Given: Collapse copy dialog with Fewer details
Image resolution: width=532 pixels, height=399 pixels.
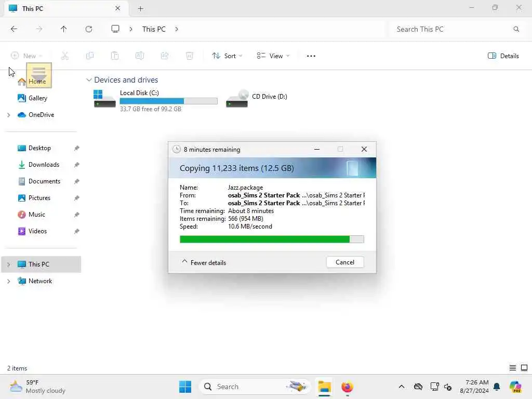Looking at the screenshot, I should pyautogui.click(x=204, y=262).
